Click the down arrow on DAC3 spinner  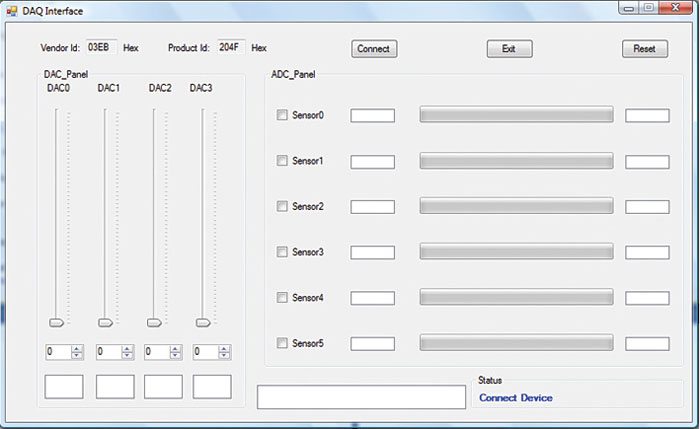coord(224,356)
